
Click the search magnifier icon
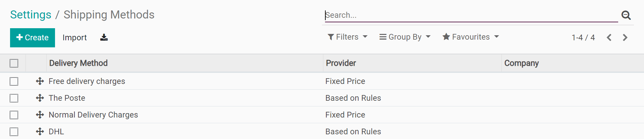(626, 15)
